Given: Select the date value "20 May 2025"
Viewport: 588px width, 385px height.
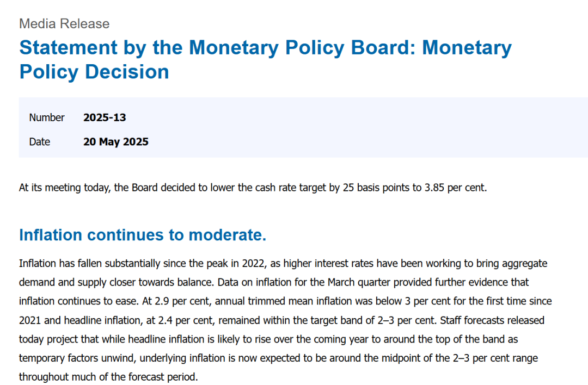Looking at the screenshot, I should tap(116, 142).
